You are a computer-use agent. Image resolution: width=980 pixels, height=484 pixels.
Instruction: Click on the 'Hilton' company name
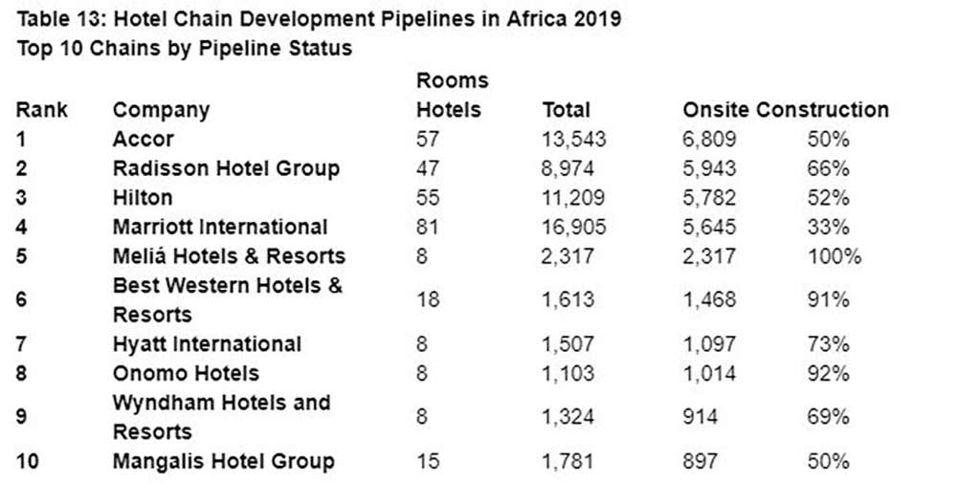tap(143, 198)
